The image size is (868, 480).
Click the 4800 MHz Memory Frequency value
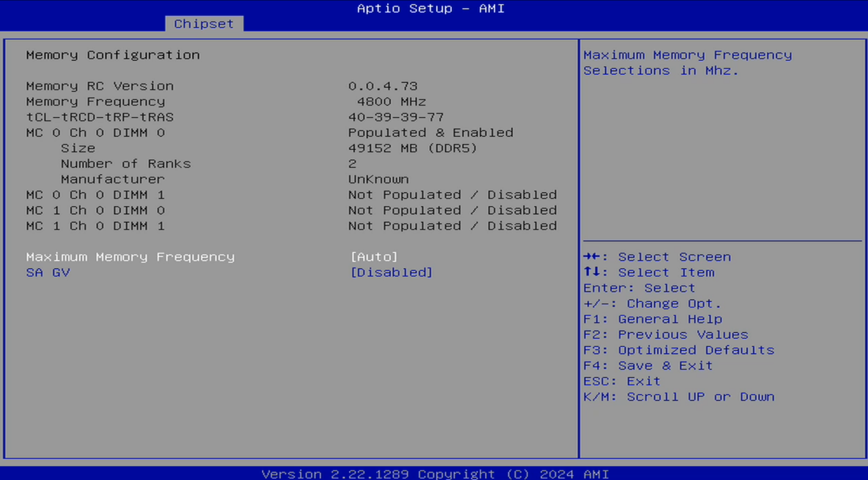(391, 102)
